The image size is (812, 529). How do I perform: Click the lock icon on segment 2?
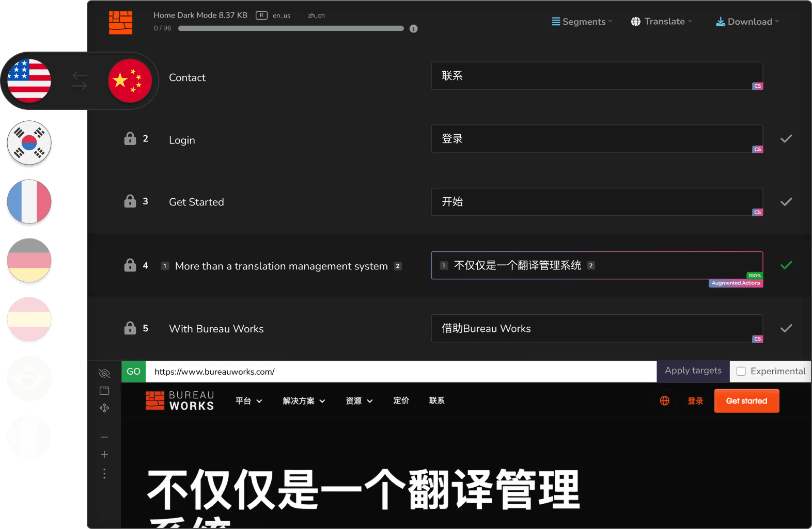130,139
